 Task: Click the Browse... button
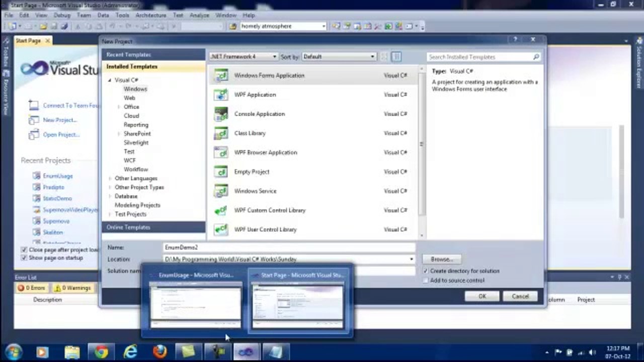tap(441, 259)
